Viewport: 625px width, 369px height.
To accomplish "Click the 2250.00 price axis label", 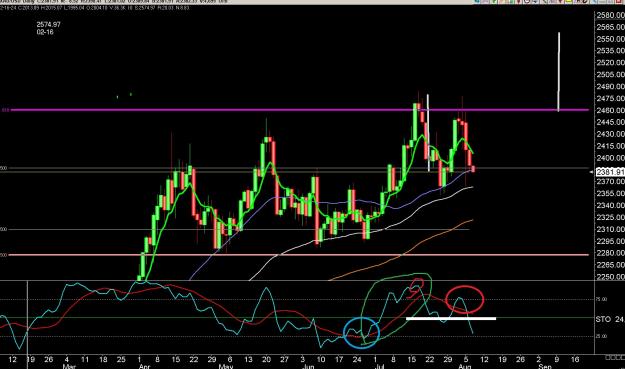I will (610, 277).
